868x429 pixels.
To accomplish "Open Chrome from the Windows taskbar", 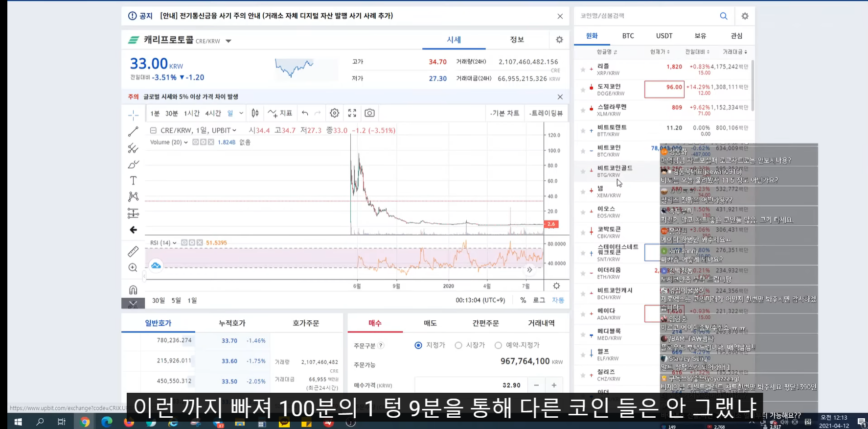I will [x=85, y=422].
